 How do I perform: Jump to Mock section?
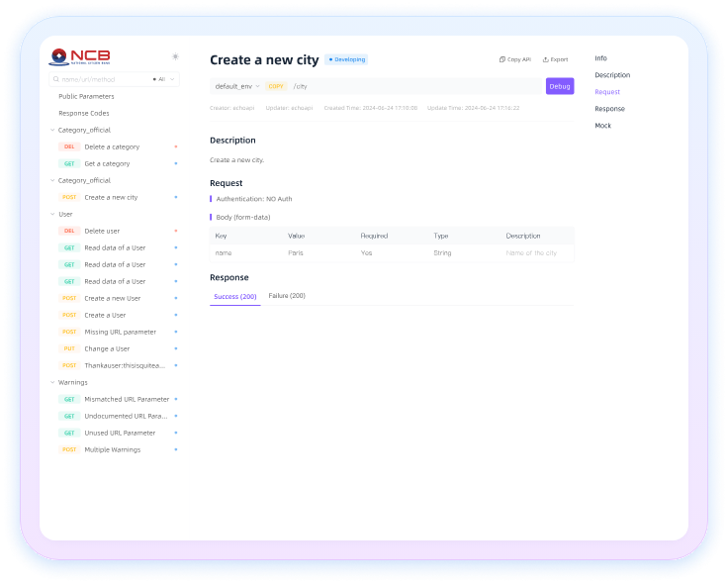(602, 126)
